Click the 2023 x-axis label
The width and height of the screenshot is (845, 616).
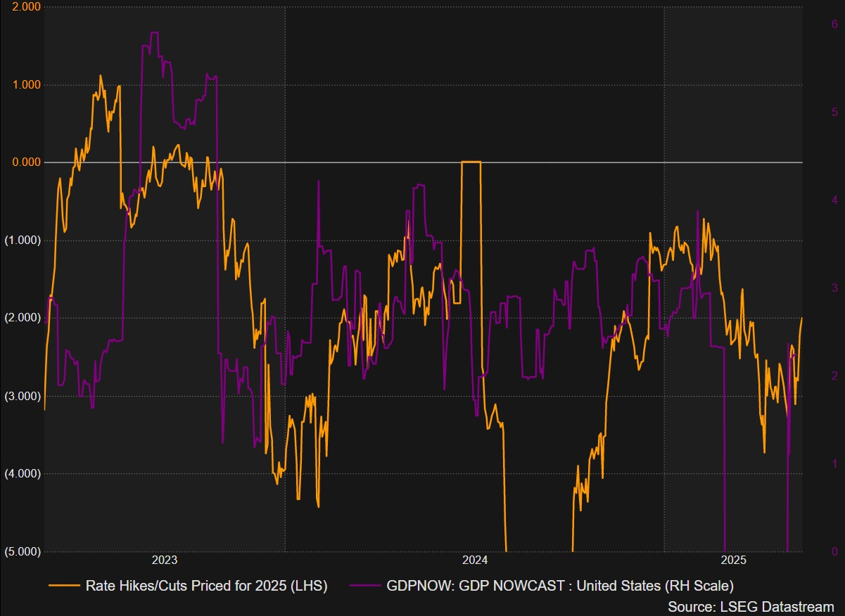[x=164, y=560]
